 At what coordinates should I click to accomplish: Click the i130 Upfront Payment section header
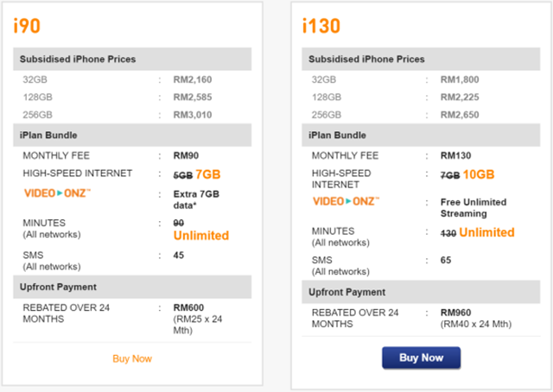(421, 292)
